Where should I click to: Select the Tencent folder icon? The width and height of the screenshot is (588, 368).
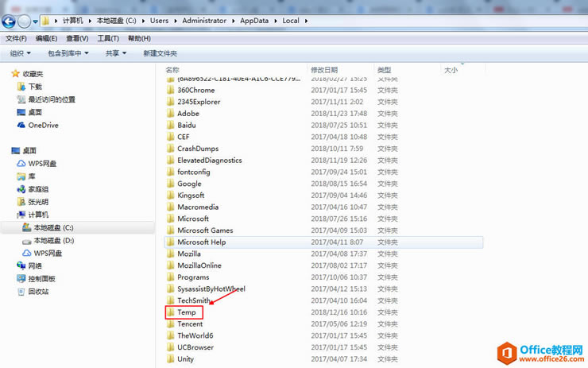tap(171, 323)
